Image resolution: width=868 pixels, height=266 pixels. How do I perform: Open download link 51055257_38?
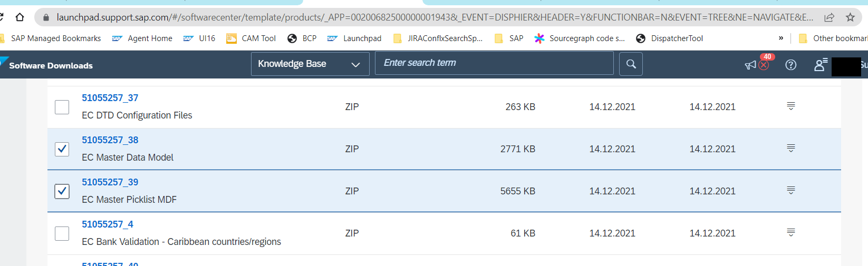(110, 140)
